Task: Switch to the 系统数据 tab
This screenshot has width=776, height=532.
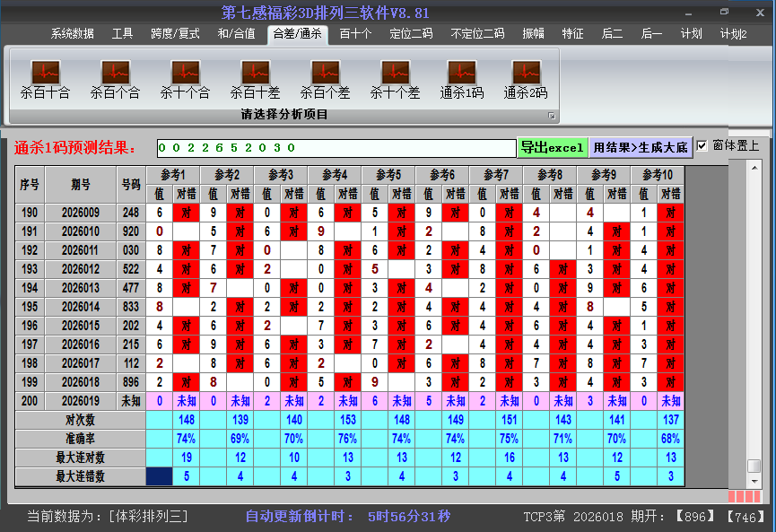Action: point(72,34)
